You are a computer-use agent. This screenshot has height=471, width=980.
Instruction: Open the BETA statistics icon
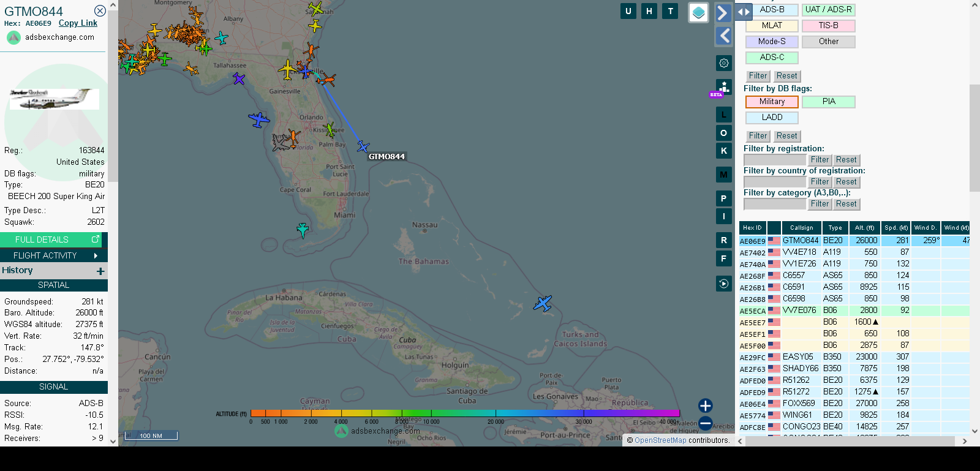pos(723,88)
